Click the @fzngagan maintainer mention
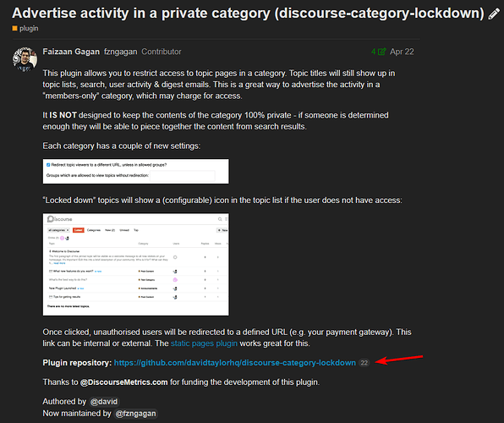 pos(135,414)
